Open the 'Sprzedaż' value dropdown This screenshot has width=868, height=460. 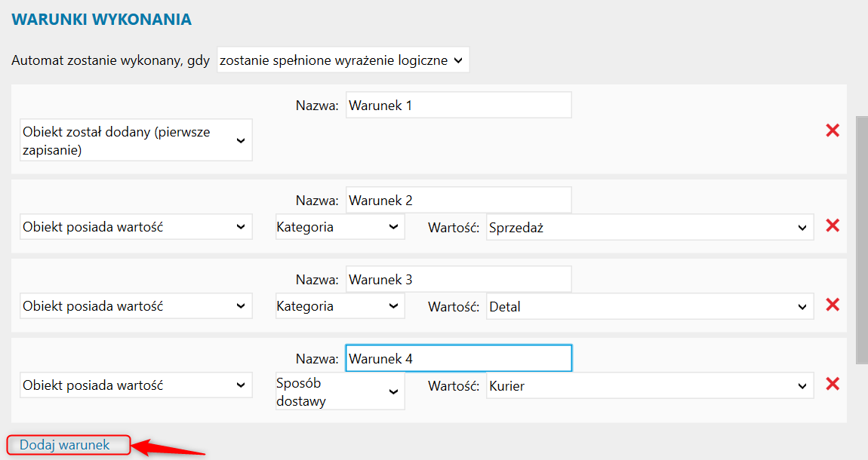coord(650,227)
